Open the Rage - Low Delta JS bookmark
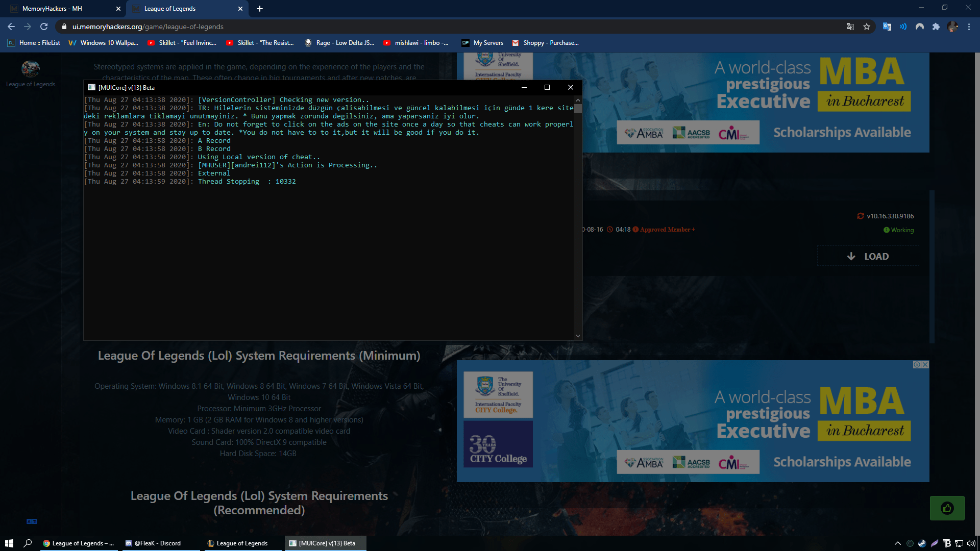This screenshot has width=980, height=551. click(339, 43)
